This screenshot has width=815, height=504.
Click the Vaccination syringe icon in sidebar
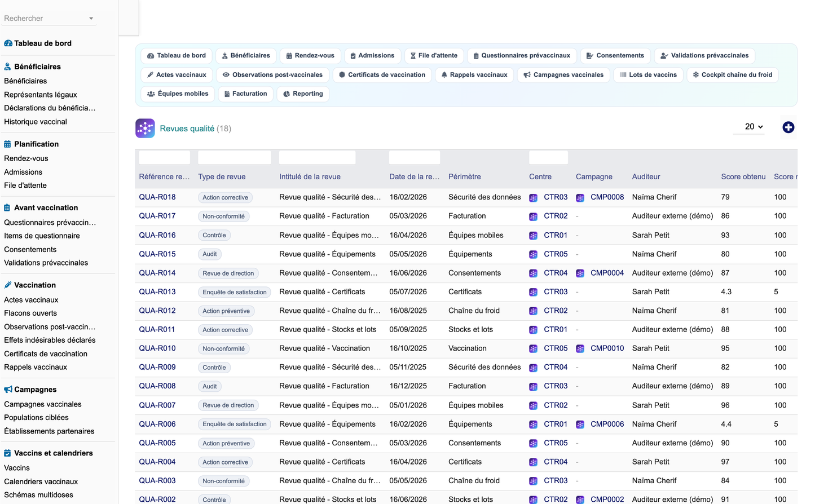click(7, 285)
